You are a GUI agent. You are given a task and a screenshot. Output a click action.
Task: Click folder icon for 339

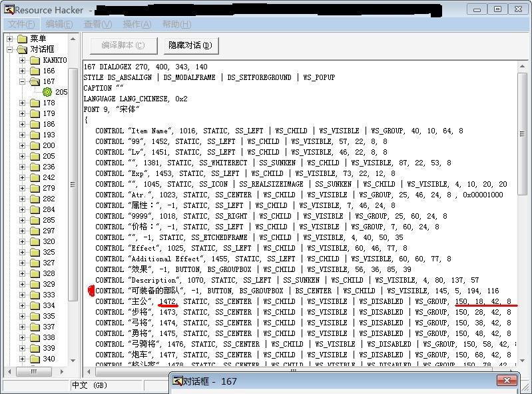(35, 348)
